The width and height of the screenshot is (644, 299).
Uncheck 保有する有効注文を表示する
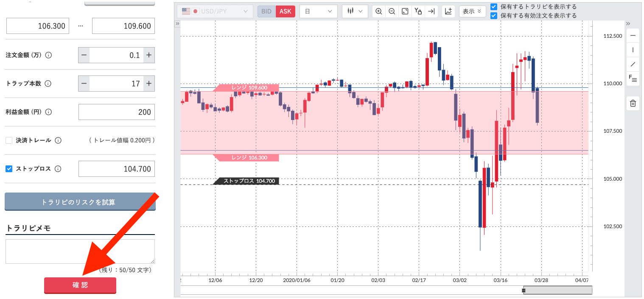pyautogui.click(x=494, y=16)
